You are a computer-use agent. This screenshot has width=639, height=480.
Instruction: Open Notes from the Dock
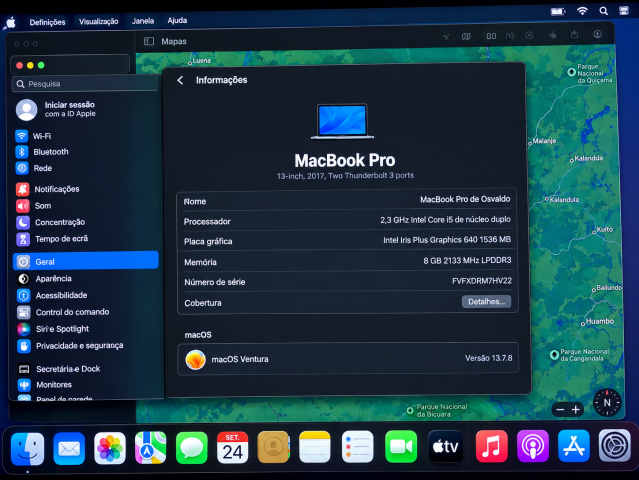click(x=315, y=447)
